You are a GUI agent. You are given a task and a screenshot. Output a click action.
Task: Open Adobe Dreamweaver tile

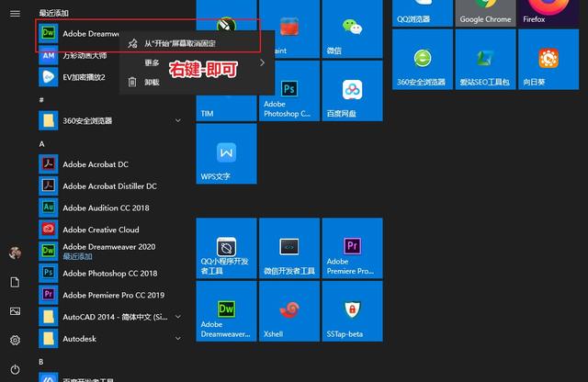click(x=226, y=311)
